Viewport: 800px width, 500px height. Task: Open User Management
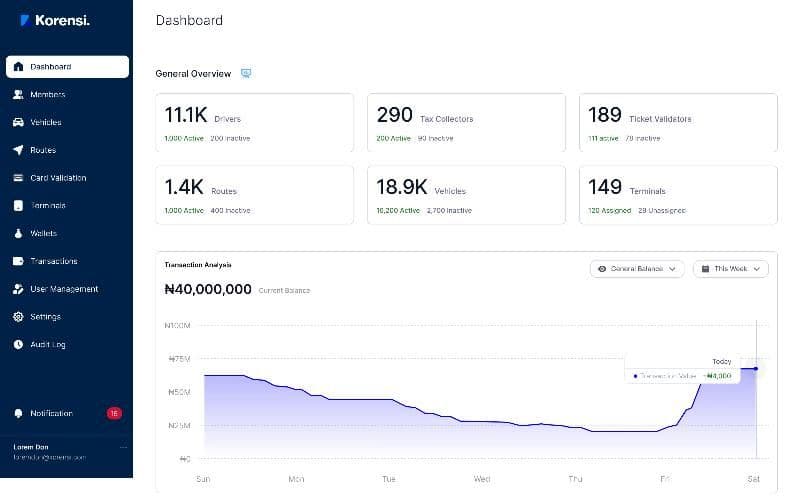[x=64, y=289]
